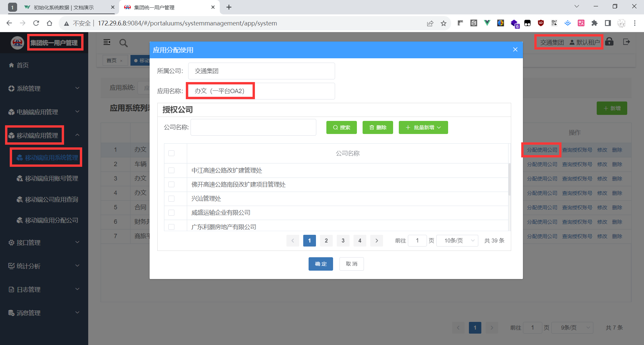This screenshot has width=644, height=345.
Task: Go to page 4 in dialog pagination
Action: [360, 240]
